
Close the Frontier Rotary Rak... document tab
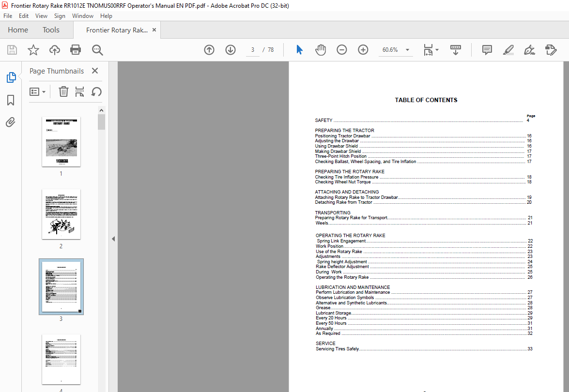pyautogui.click(x=154, y=30)
